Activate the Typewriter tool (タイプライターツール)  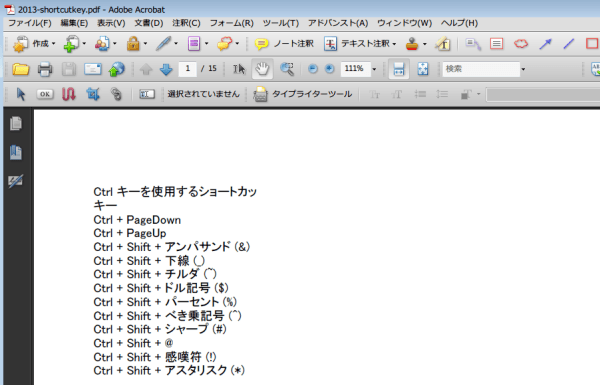[302, 94]
